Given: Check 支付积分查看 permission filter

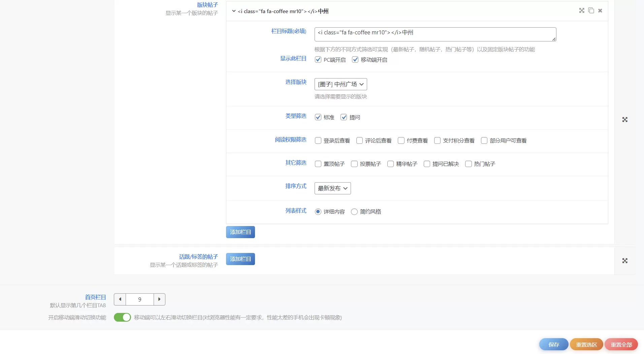Looking at the screenshot, I should tap(437, 140).
